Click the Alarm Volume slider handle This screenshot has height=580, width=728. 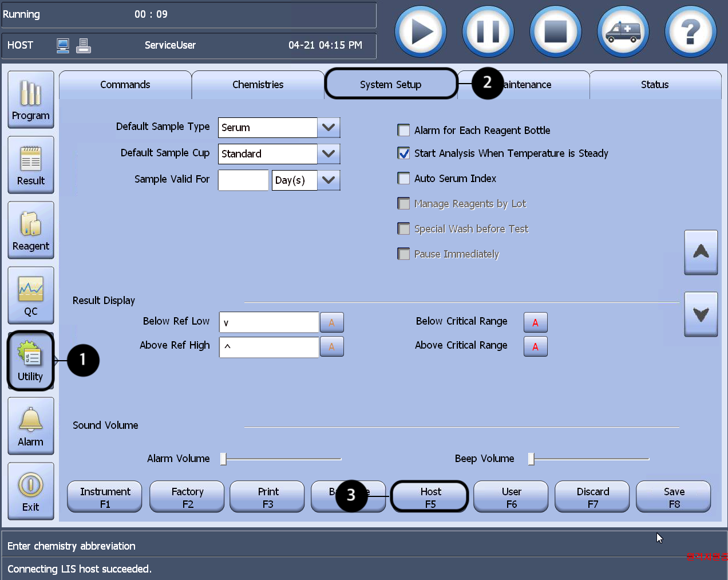[x=224, y=459]
